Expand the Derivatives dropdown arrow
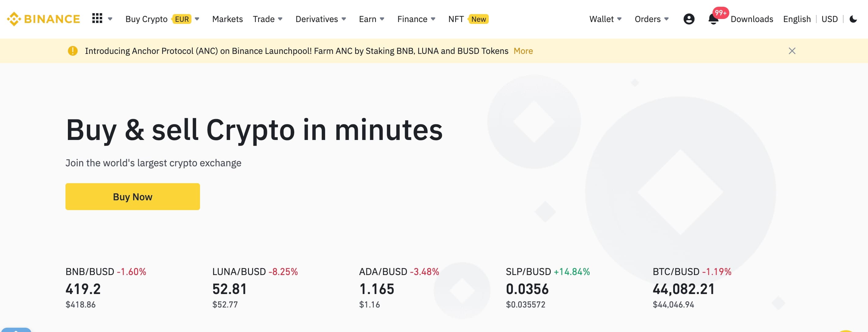This screenshot has width=868, height=332. click(x=344, y=19)
